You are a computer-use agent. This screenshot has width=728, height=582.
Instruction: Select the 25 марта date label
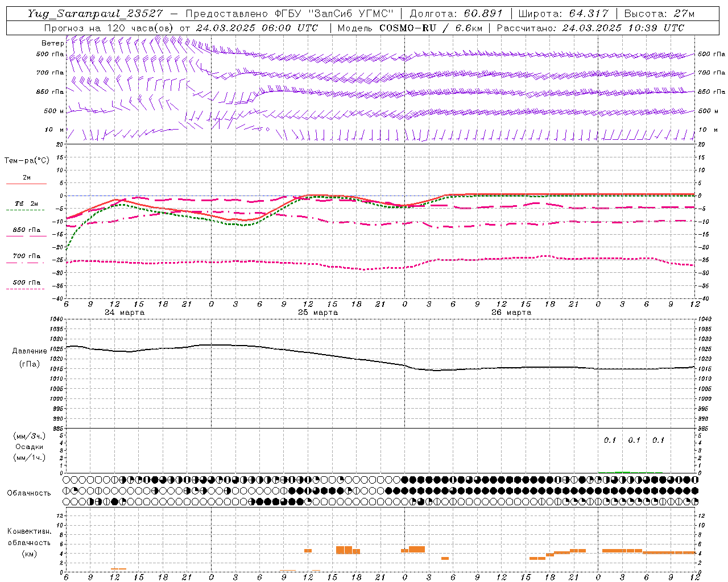[x=318, y=313]
